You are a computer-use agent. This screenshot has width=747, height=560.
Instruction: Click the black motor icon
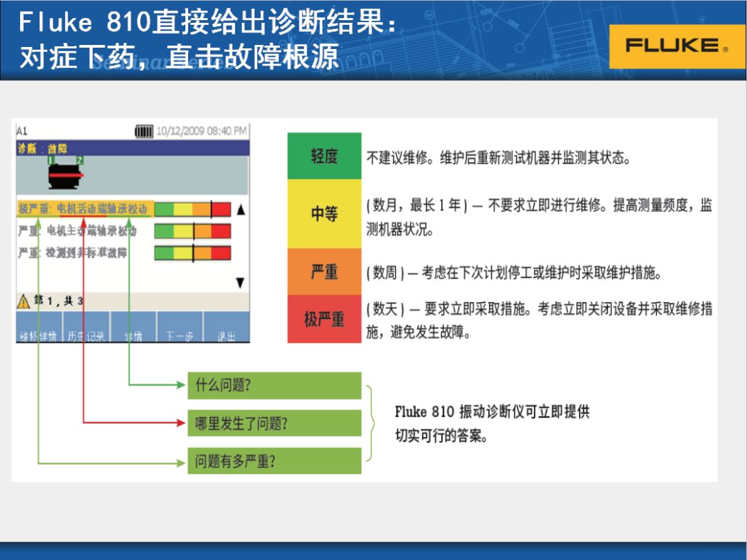pos(66,177)
